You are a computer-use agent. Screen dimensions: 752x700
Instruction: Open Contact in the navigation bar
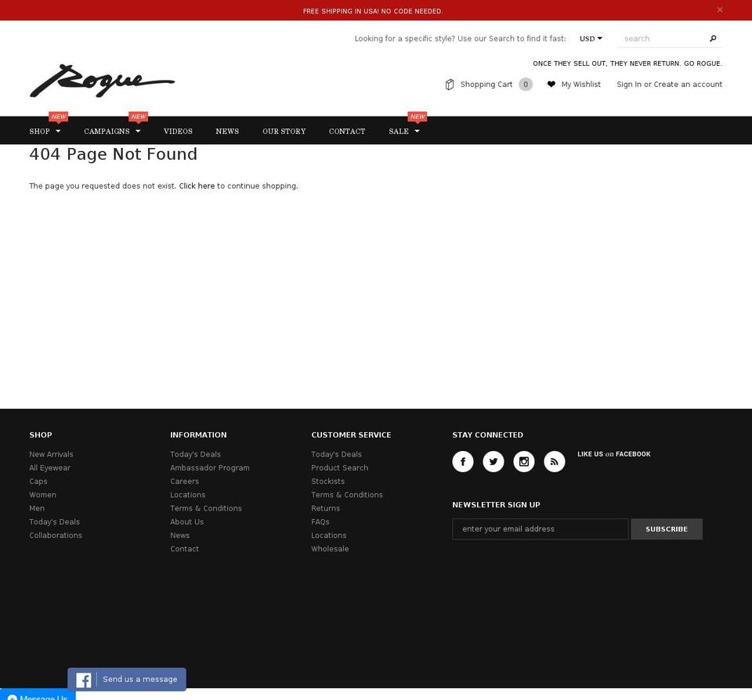point(347,131)
